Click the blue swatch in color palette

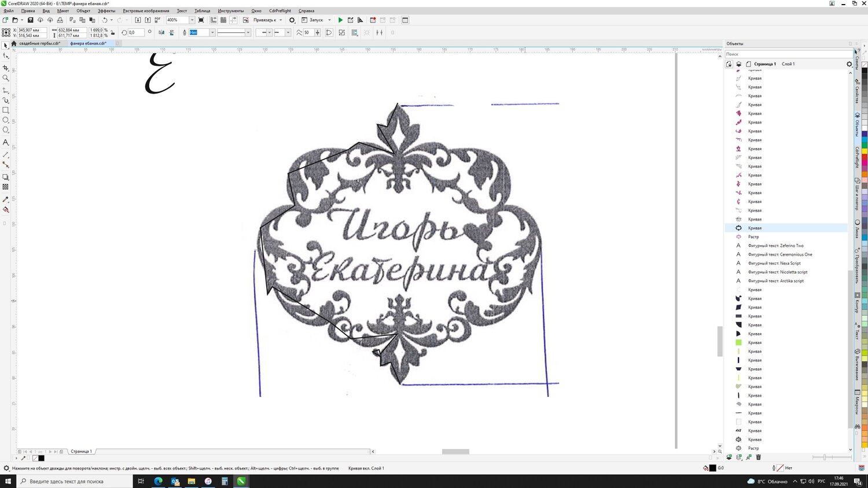(x=865, y=134)
